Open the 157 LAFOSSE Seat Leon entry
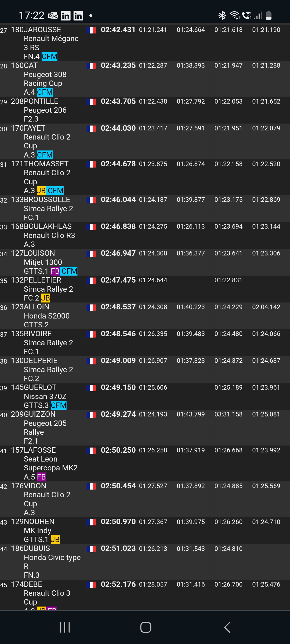Viewport: 290px width, 644px height. [145, 463]
